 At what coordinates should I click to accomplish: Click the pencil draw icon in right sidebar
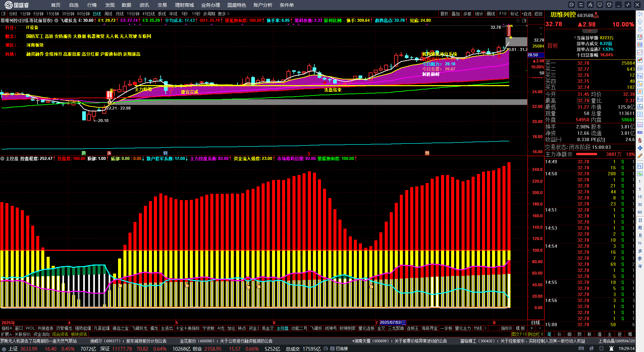[640, 156]
